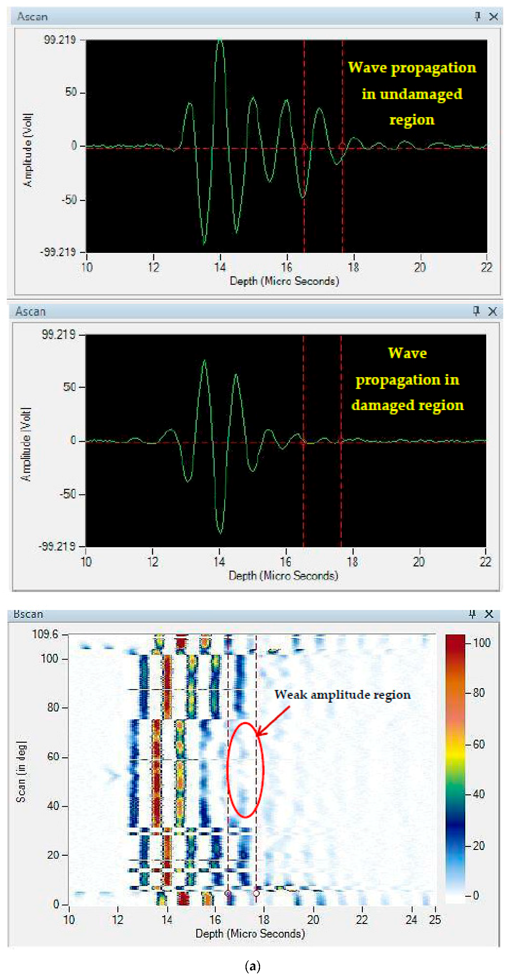Select left red gate marker in damaged Ascan
Viewport: 509px width, 980px height.
[304, 442]
